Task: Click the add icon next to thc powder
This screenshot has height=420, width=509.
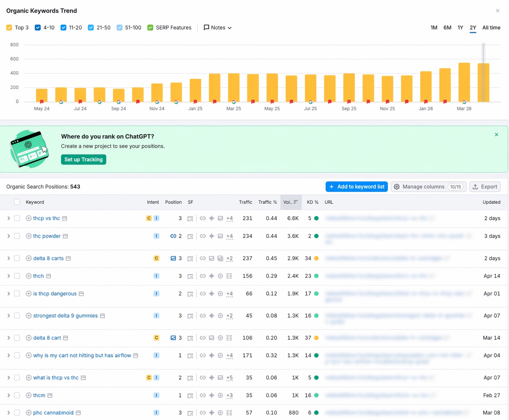Action: point(28,236)
